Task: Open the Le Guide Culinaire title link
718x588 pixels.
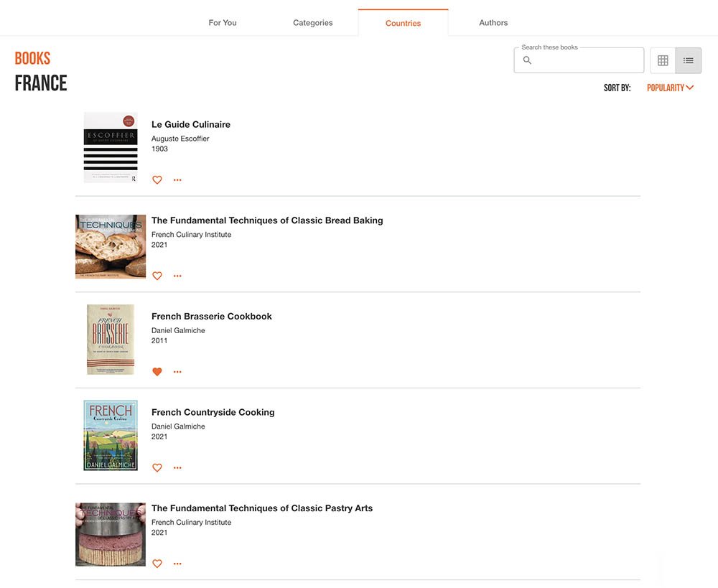Action: [x=191, y=124]
